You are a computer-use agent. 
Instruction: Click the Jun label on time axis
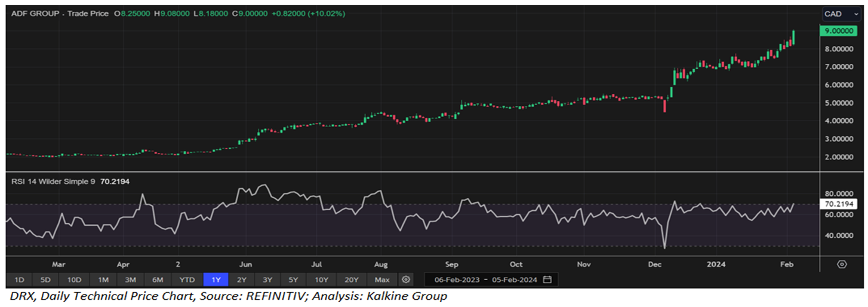point(245,264)
